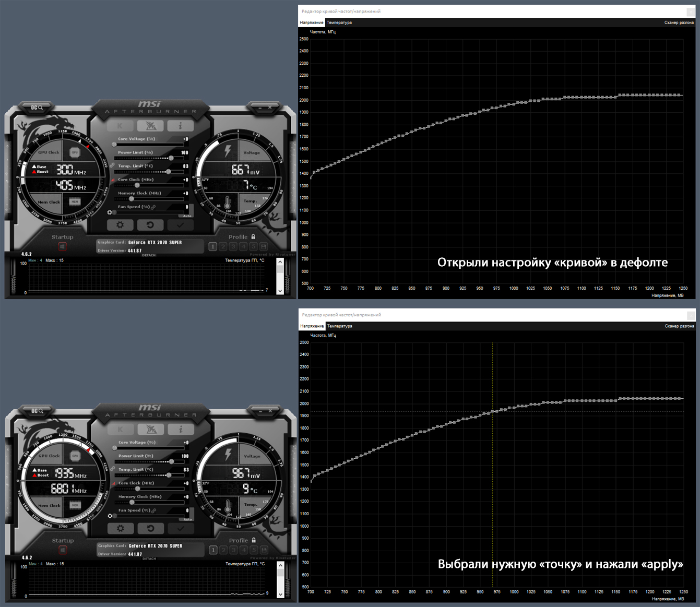Switch to Температура tab in upper curve editor
The width and height of the screenshot is (700, 607).
[339, 22]
